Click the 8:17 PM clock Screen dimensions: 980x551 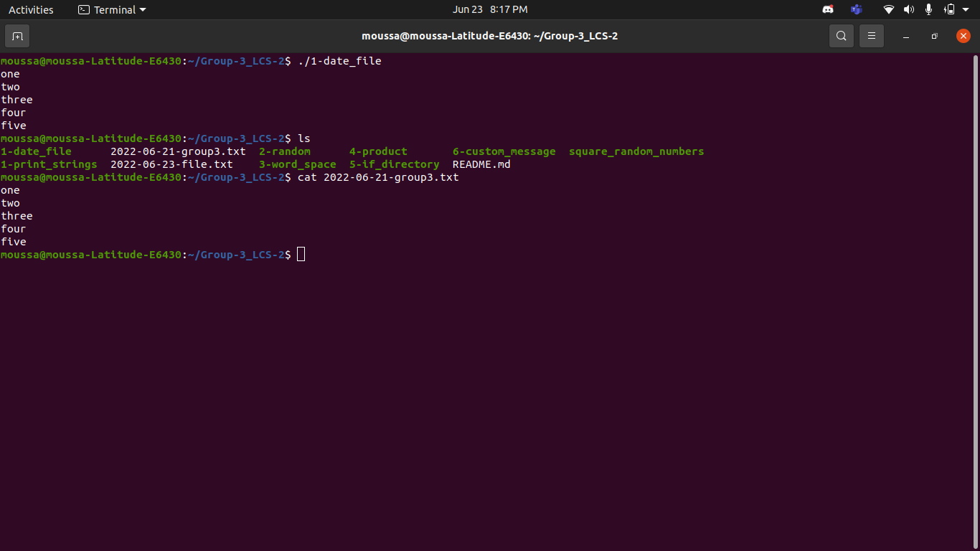click(511, 9)
